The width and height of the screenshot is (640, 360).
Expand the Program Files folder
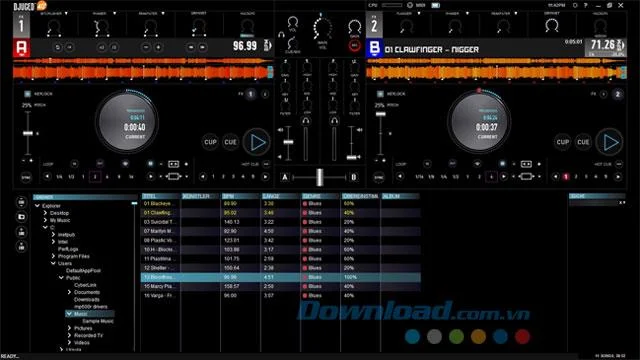(53, 256)
